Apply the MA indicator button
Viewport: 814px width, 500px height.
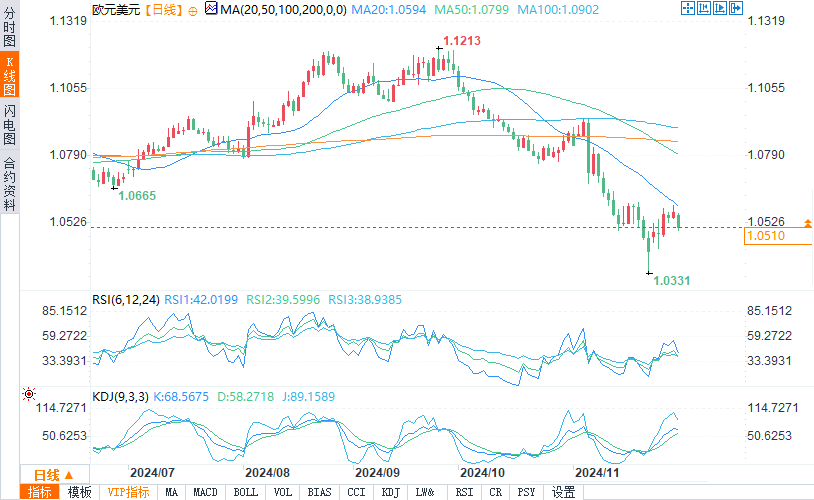click(x=171, y=492)
